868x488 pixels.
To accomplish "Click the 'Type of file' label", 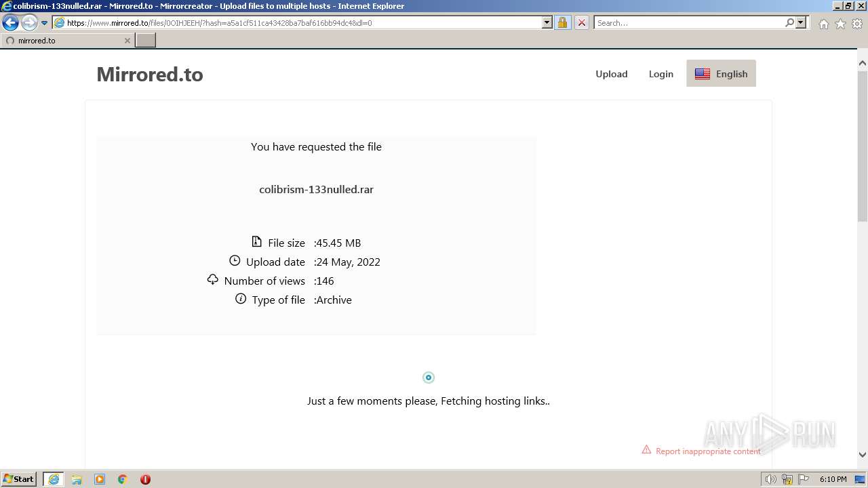I will (278, 300).
